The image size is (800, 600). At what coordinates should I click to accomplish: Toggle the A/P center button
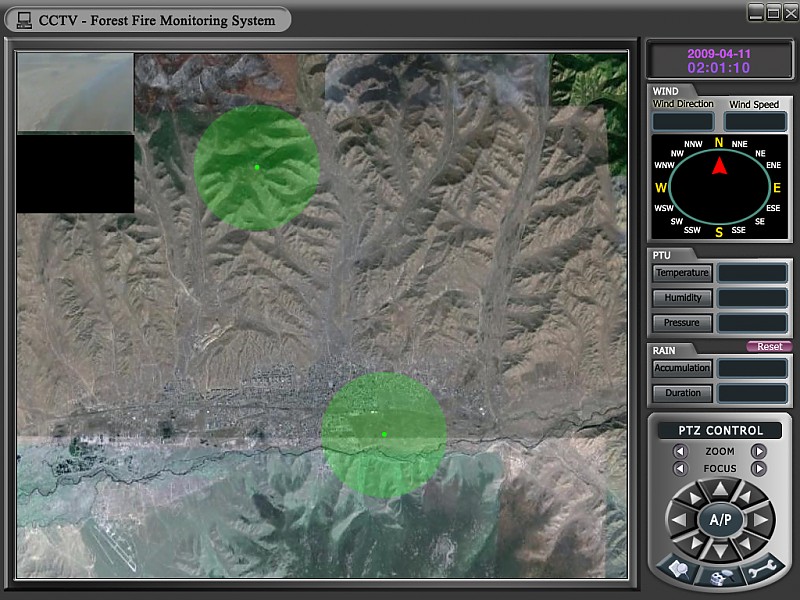pos(720,520)
